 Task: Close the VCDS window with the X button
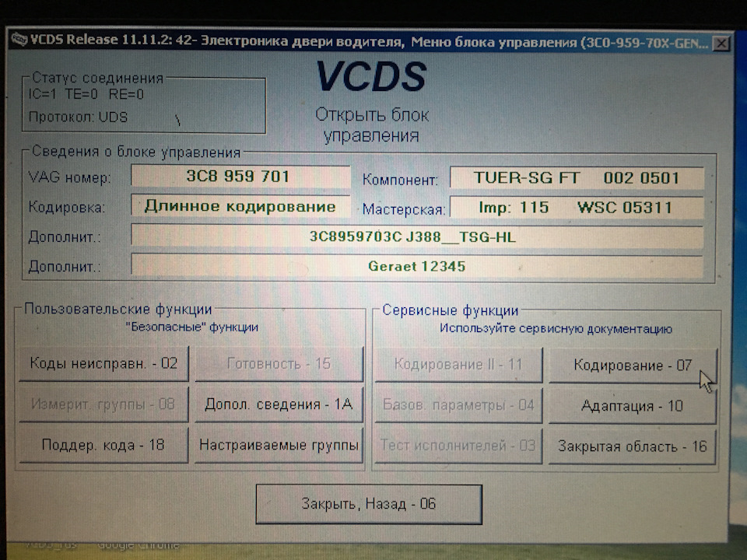[721, 44]
